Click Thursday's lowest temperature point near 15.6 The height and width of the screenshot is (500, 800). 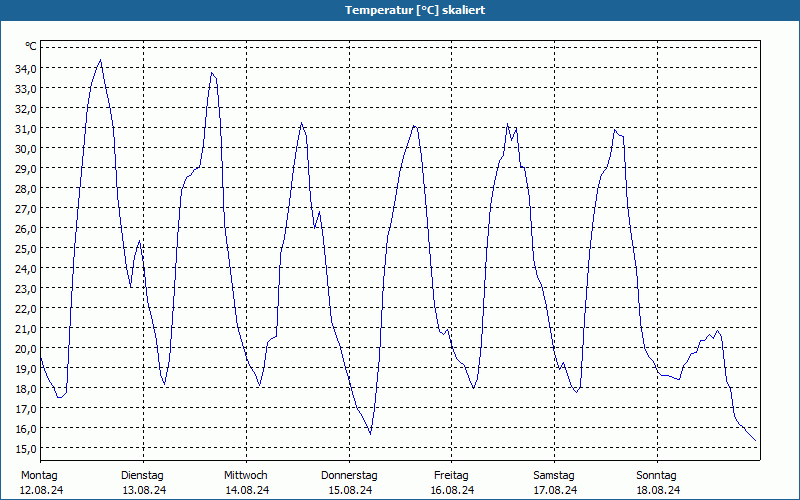point(370,434)
